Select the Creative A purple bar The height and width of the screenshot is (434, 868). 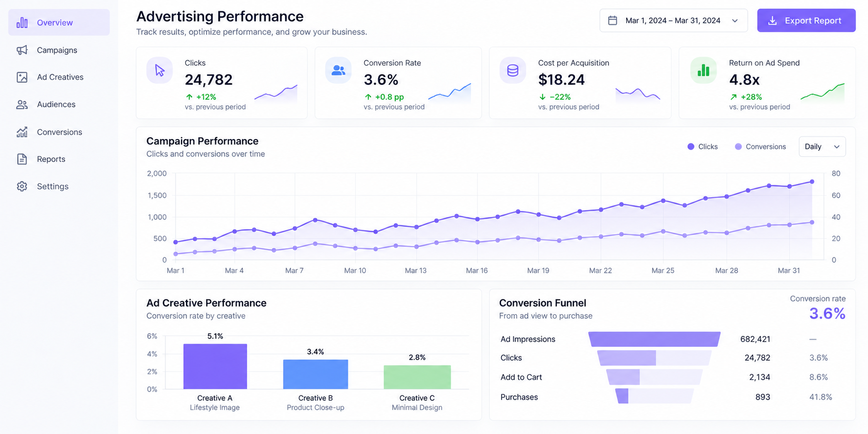[215, 366]
